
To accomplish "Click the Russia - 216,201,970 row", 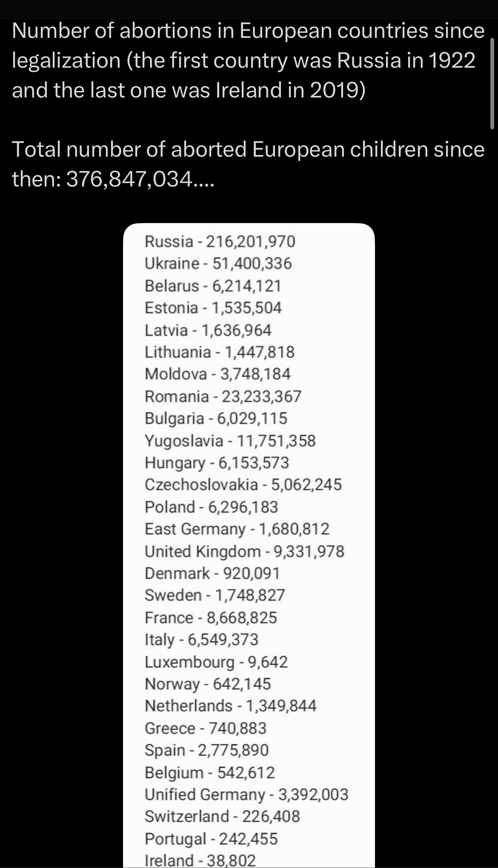I will point(220,241).
